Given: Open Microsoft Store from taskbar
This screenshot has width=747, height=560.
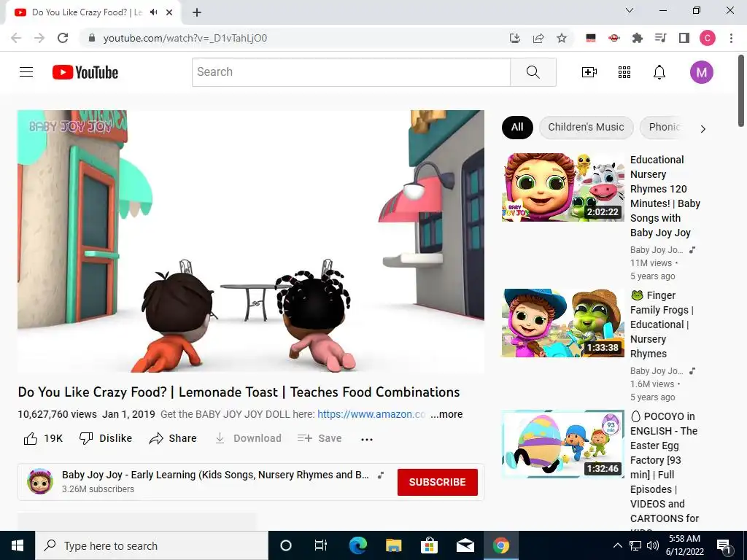Looking at the screenshot, I should tap(429, 545).
